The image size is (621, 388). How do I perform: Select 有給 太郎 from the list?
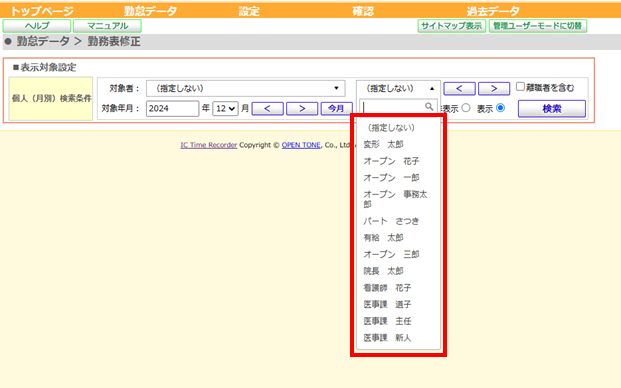coord(398,238)
